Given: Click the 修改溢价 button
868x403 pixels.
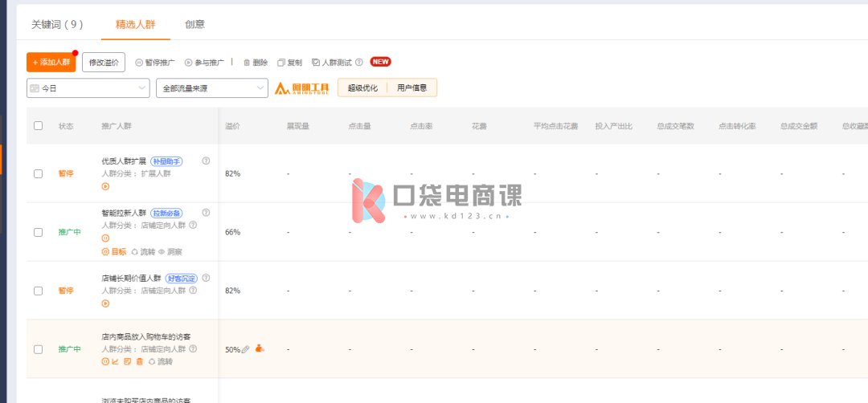Looking at the screenshot, I should point(104,63).
